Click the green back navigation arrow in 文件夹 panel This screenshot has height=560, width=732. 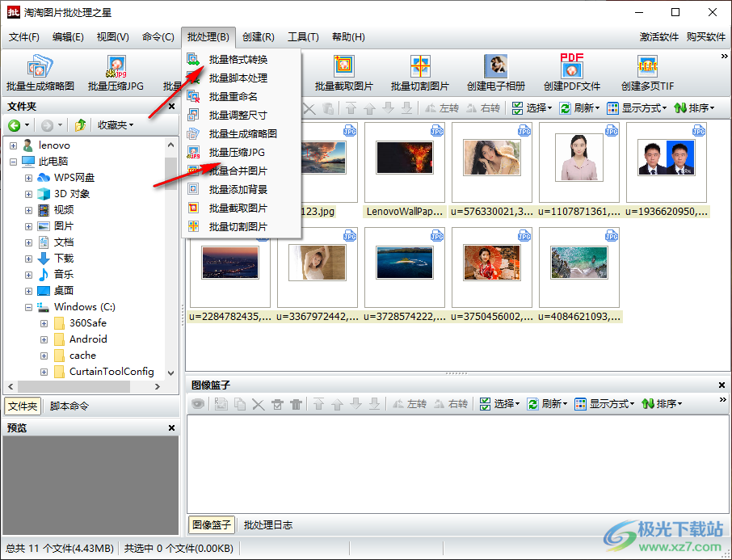point(14,125)
